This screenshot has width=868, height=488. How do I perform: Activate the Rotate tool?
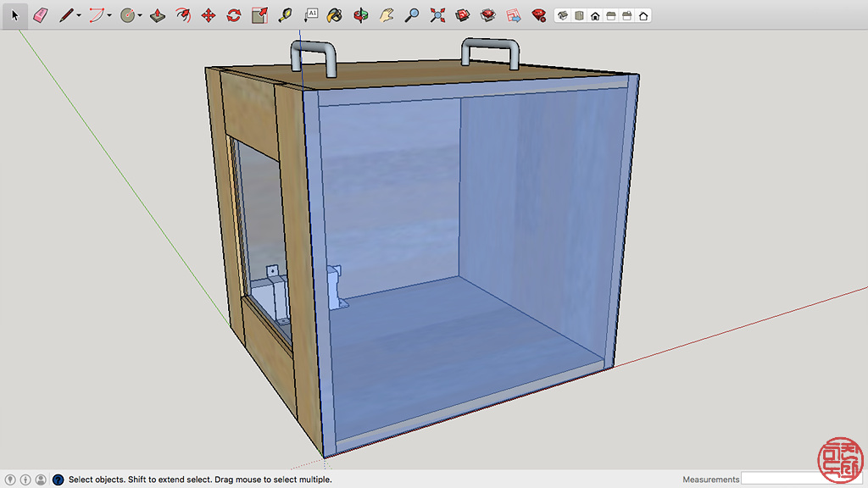234,15
